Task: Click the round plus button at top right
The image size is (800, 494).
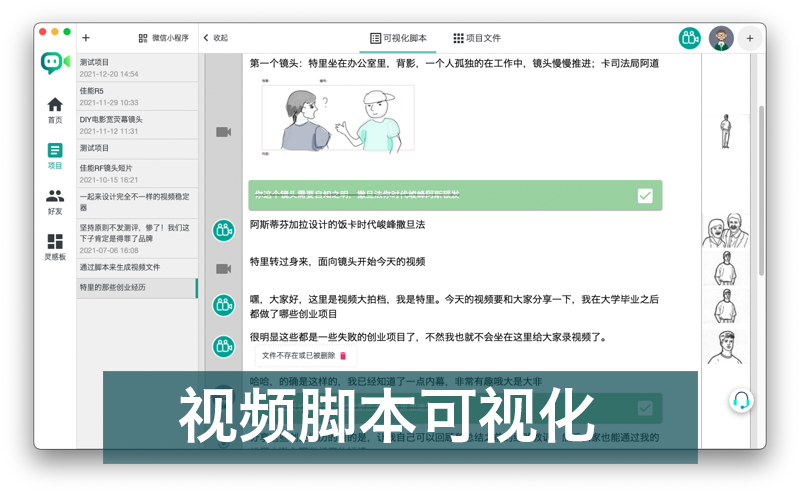Action: pos(749,38)
